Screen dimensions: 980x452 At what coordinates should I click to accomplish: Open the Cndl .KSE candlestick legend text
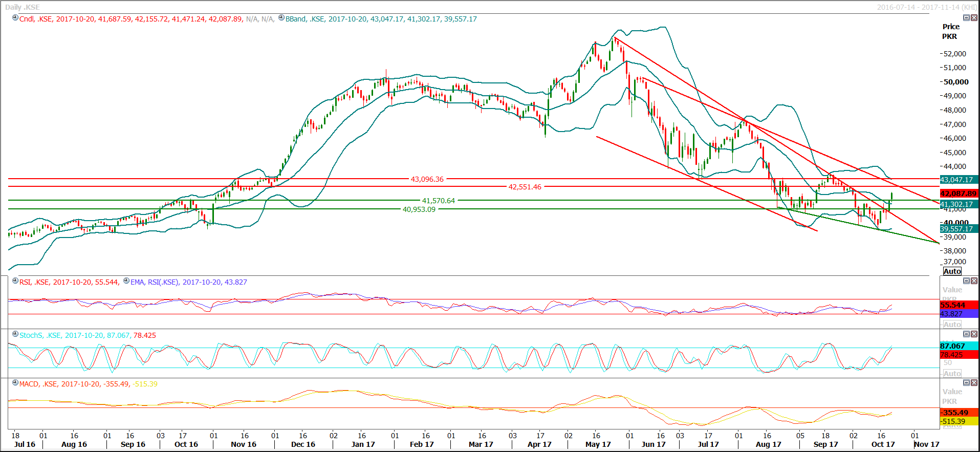click(130, 19)
